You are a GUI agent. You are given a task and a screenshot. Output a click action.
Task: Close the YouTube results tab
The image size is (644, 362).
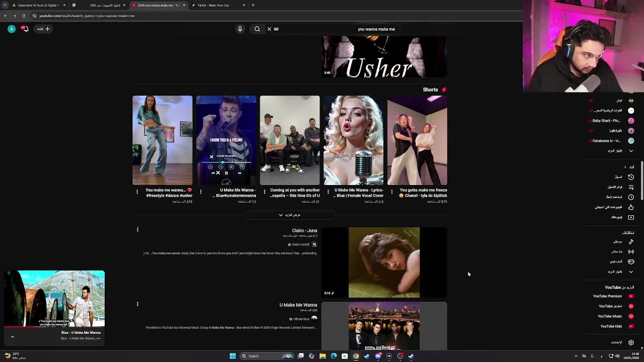click(x=184, y=5)
